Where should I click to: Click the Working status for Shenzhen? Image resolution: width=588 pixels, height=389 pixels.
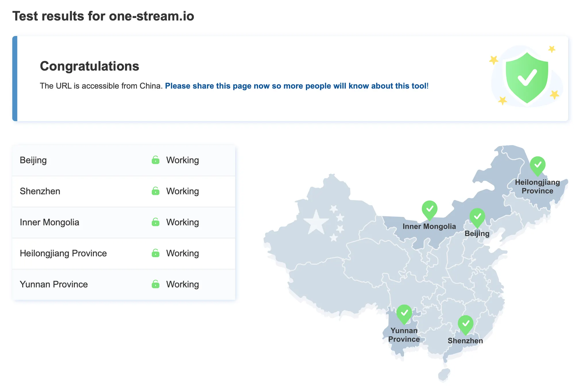tap(182, 191)
